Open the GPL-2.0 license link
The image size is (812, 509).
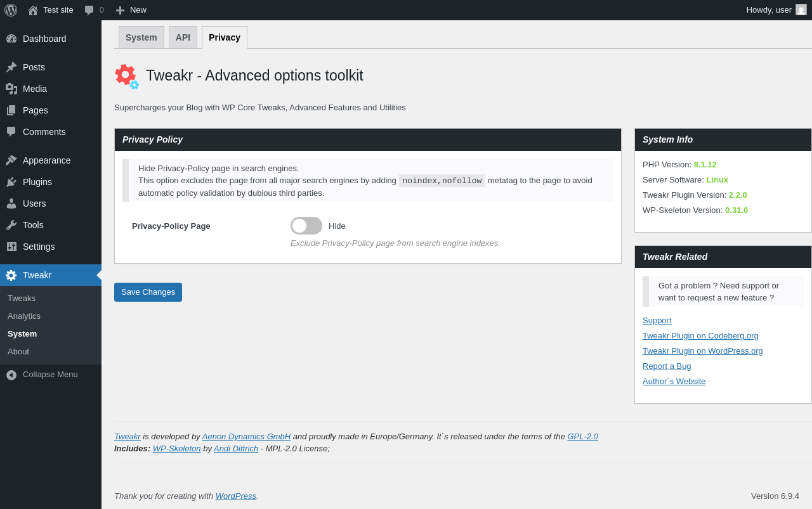[x=582, y=437]
